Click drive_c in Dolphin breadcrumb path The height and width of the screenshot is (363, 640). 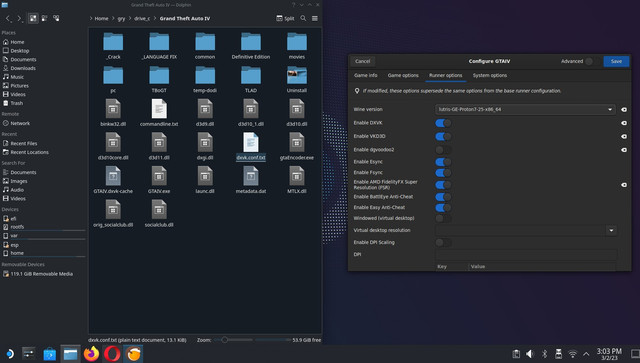tap(142, 18)
